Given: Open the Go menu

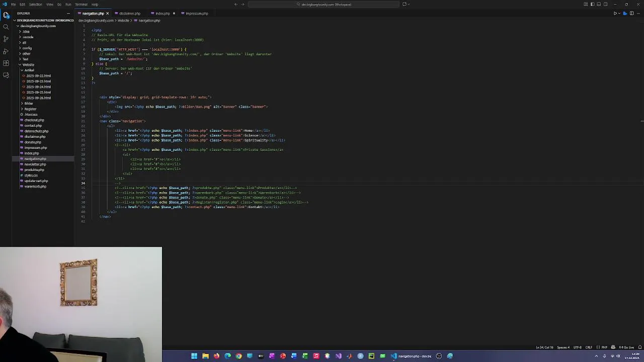Looking at the screenshot, I should click(59, 5).
